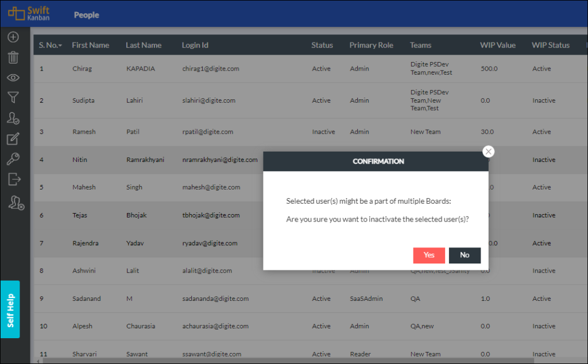Click the first name Chirag
The width and height of the screenshot is (588, 364).
coord(82,68)
